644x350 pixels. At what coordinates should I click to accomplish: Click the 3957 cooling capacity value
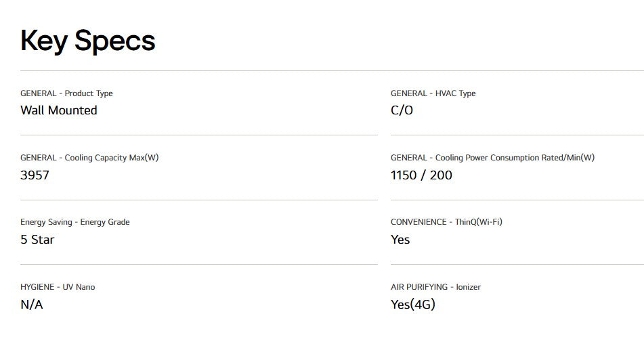pyautogui.click(x=35, y=175)
